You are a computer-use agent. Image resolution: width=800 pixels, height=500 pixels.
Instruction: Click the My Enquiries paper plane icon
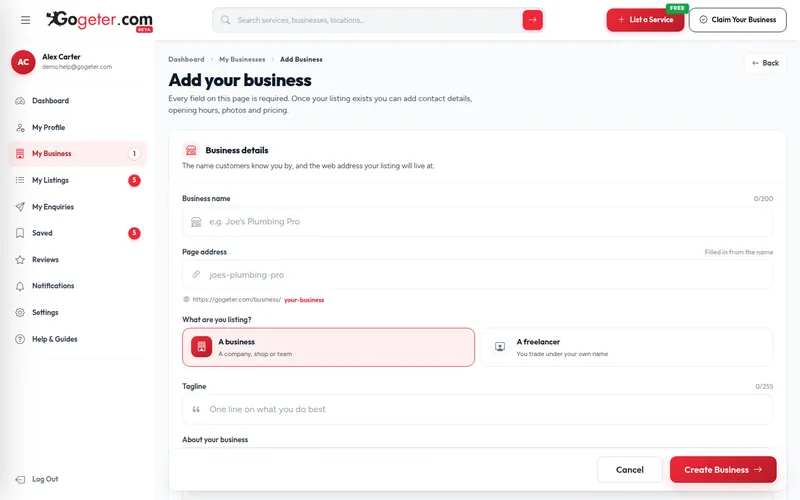pyautogui.click(x=20, y=207)
